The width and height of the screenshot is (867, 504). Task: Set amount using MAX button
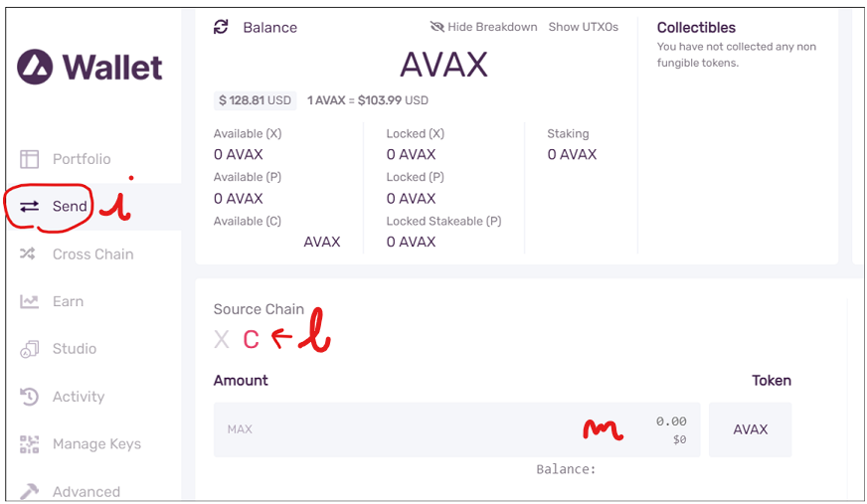pyautogui.click(x=240, y=428)
